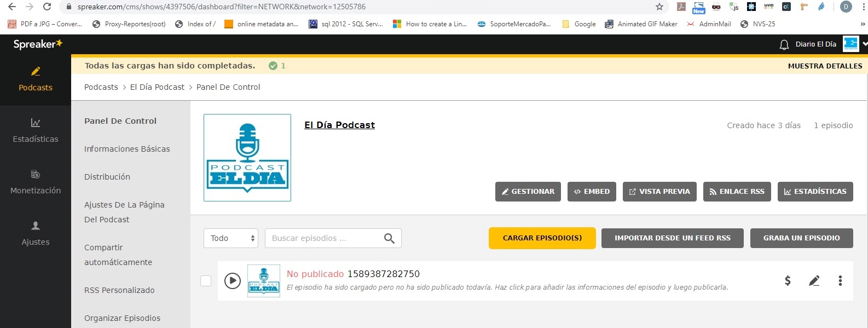Viewport: 868px width, 328px height.
Task: Open the episode three-dot options menu
Action: [x=840, y=281]
